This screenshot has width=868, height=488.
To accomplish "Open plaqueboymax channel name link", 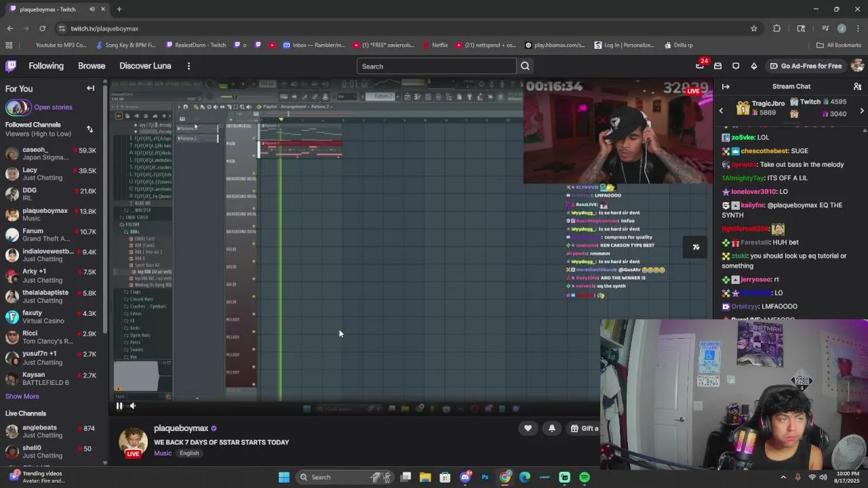I will pyautogui.click(x=181, y=428).
